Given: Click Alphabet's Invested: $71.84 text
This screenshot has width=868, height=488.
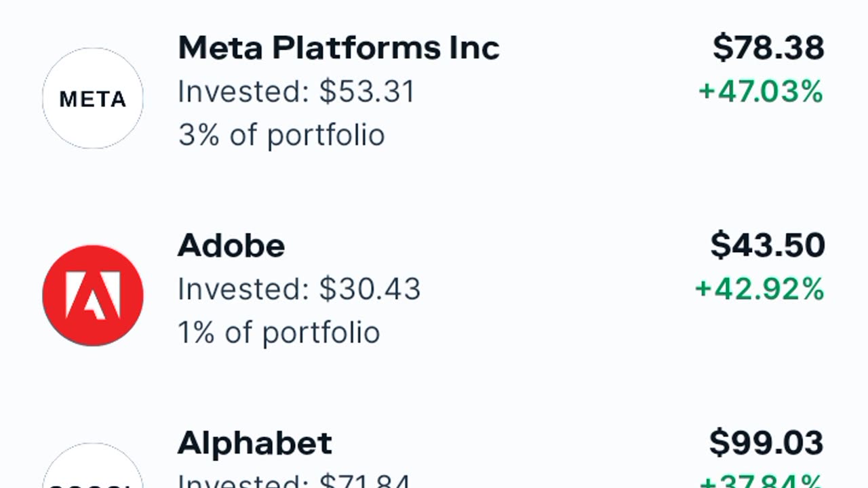Looking at the screenshot, I should pos(294,481).
